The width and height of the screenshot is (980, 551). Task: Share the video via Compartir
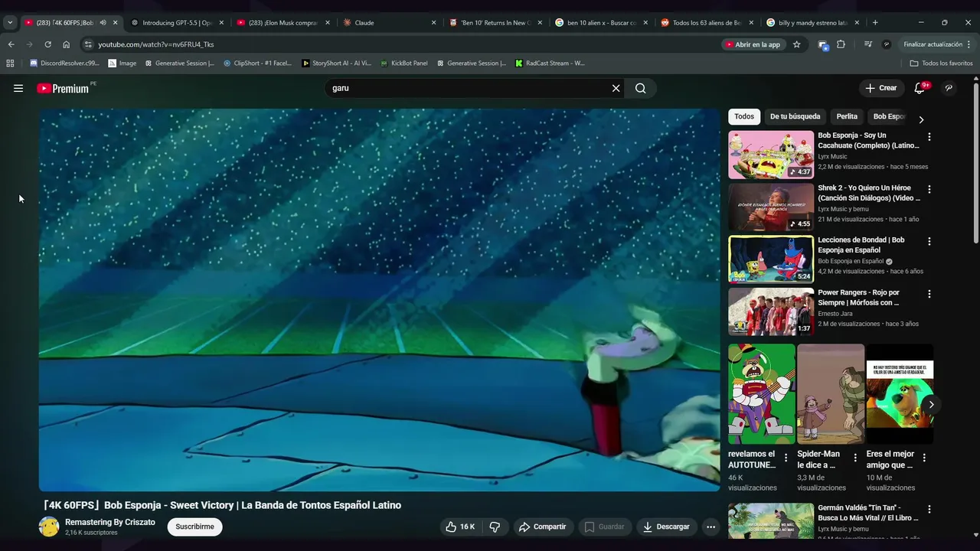pyautogui.click(x=542, y=527)
